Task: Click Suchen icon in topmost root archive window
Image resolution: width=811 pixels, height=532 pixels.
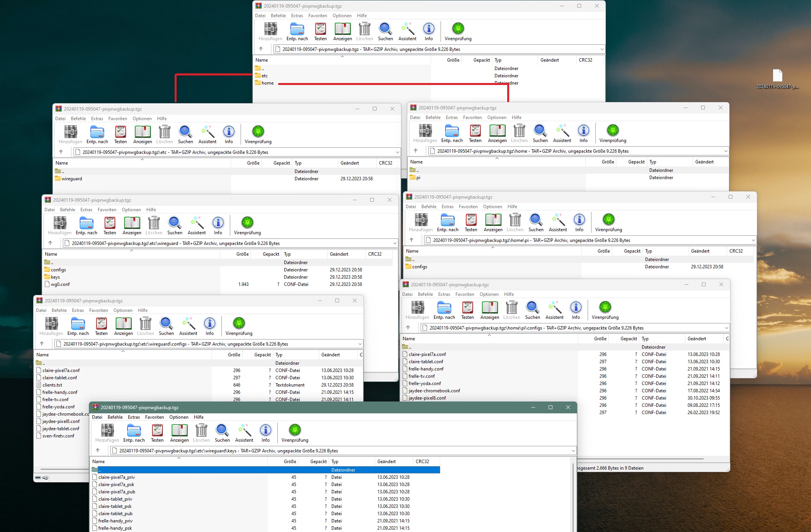Action: [x=385, y=29]
